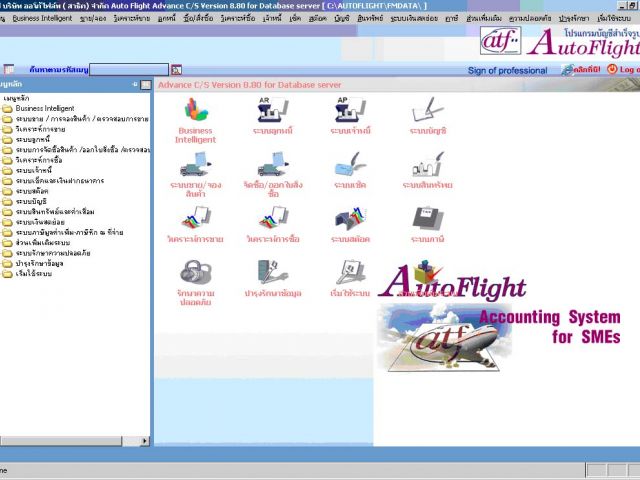640x480 pixels.
Task: Open the padlock security icon
Action: click(195, 272)
